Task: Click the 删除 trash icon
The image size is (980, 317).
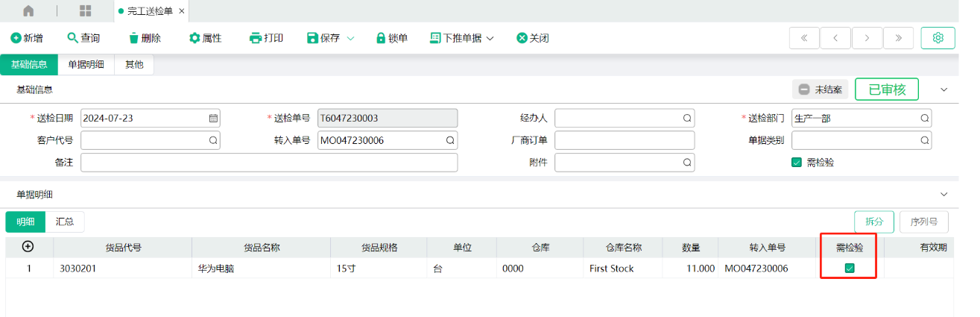Action: (x=133, y=38)
